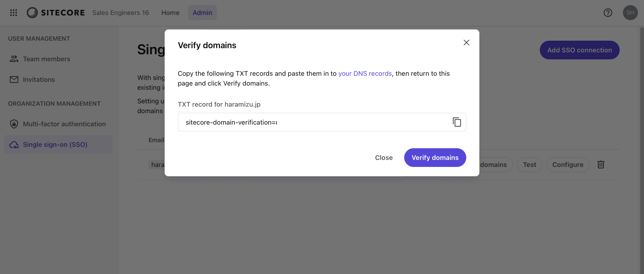Click the Close button in dialog
Image resolution: width=644 pixels, height=274 pixels.
point(384,158)
